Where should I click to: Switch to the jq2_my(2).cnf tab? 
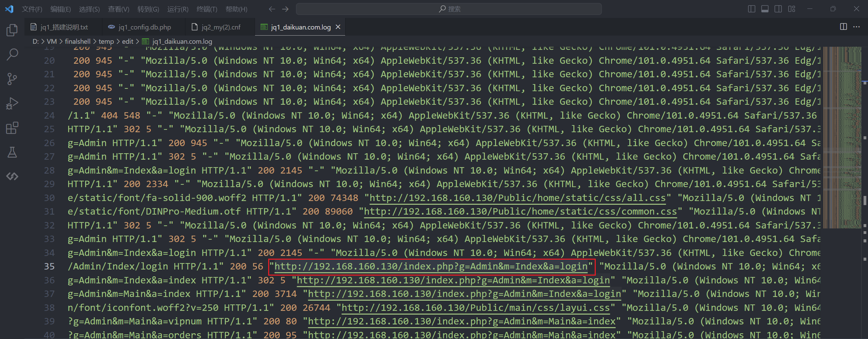click(x=220, y=27)
